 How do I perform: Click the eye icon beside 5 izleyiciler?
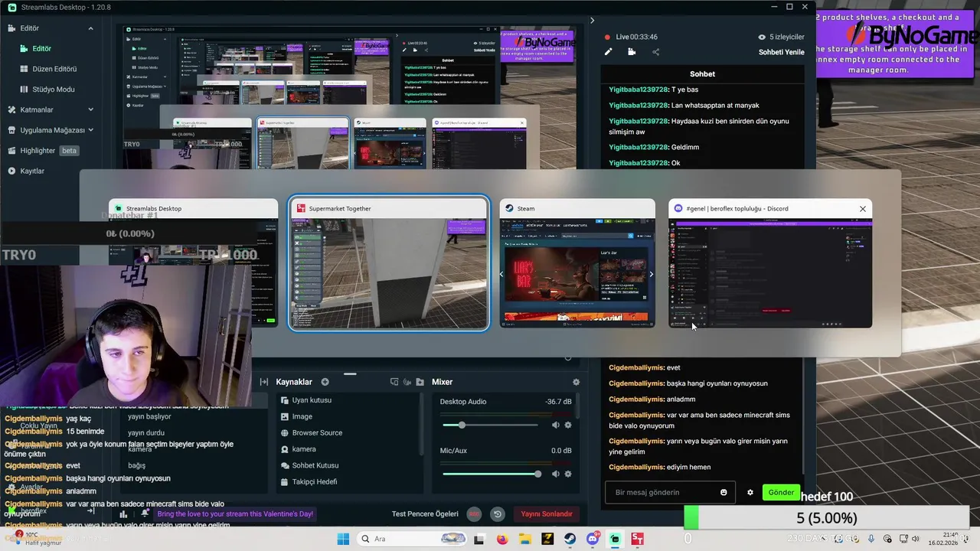(x=762, y=37)
